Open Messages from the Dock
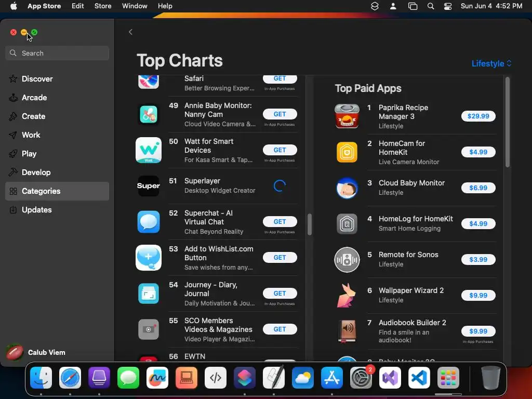 128,378
